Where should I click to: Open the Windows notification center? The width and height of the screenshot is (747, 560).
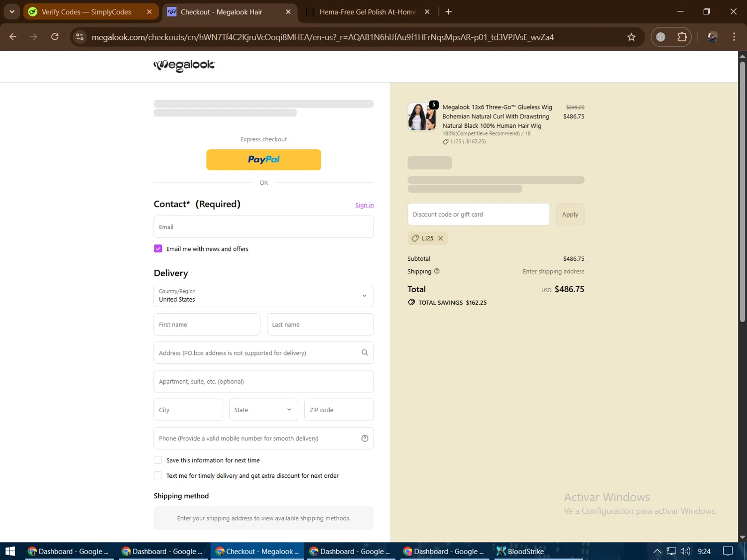pyautogui.click(x=728, y=551)
